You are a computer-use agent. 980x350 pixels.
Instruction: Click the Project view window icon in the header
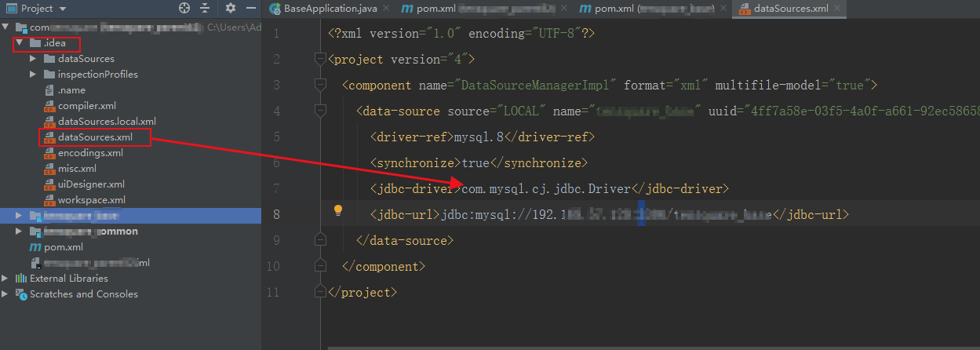click(11, 9)
